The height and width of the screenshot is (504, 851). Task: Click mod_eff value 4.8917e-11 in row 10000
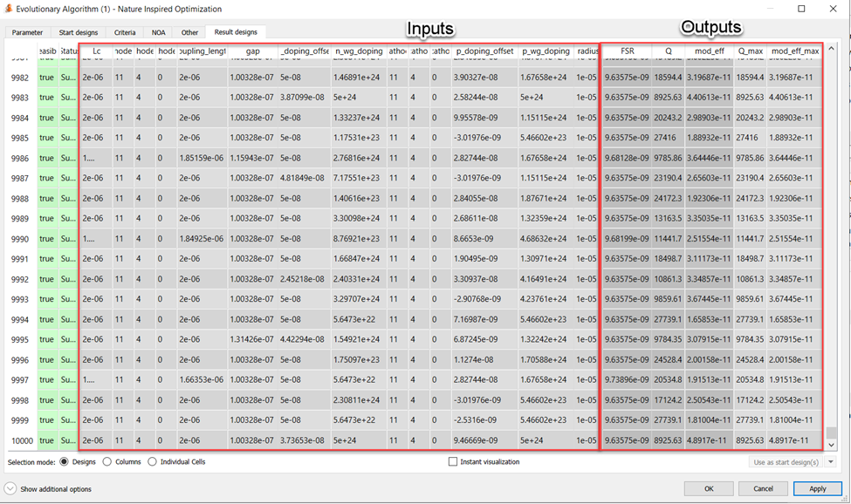pos(710,440)
